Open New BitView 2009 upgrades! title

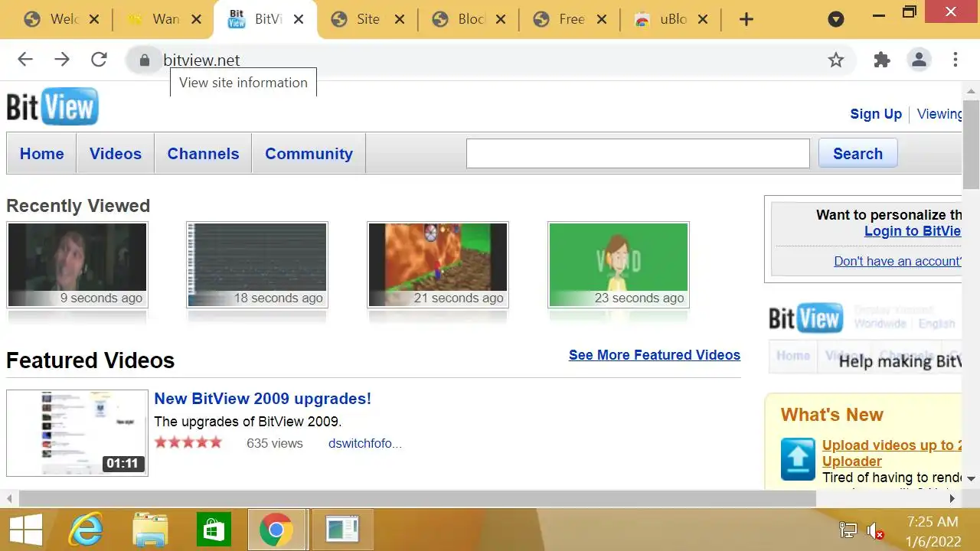click(x=263, y=399)
